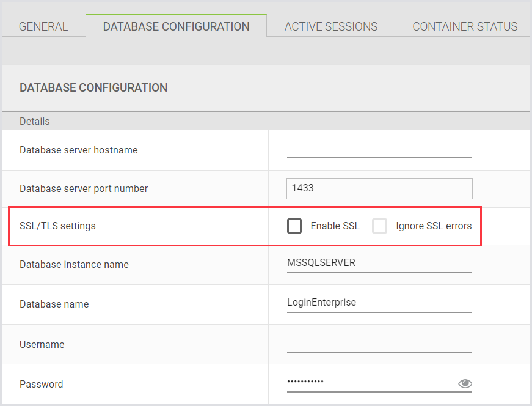
Task: Collapse the Details section header
Action: [34, 121]
